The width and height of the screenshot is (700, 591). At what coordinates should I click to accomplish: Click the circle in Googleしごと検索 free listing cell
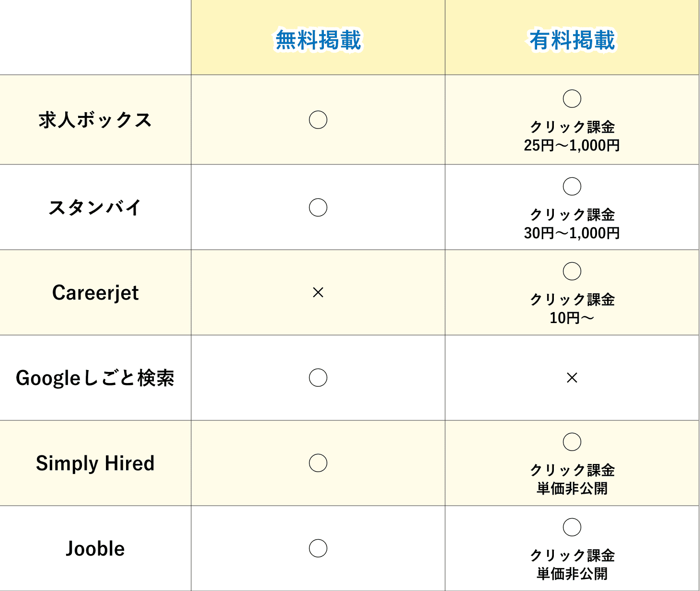click(x=318, y=378)
